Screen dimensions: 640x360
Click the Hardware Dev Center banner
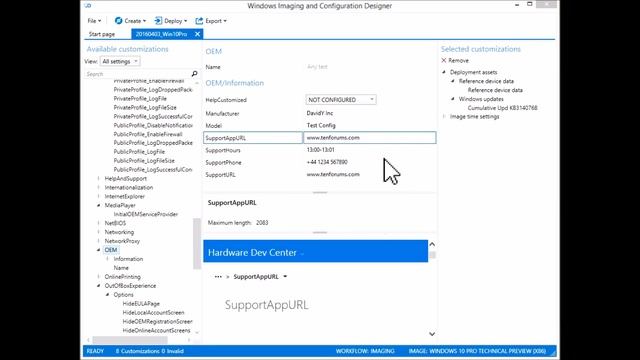pos(316,251)
